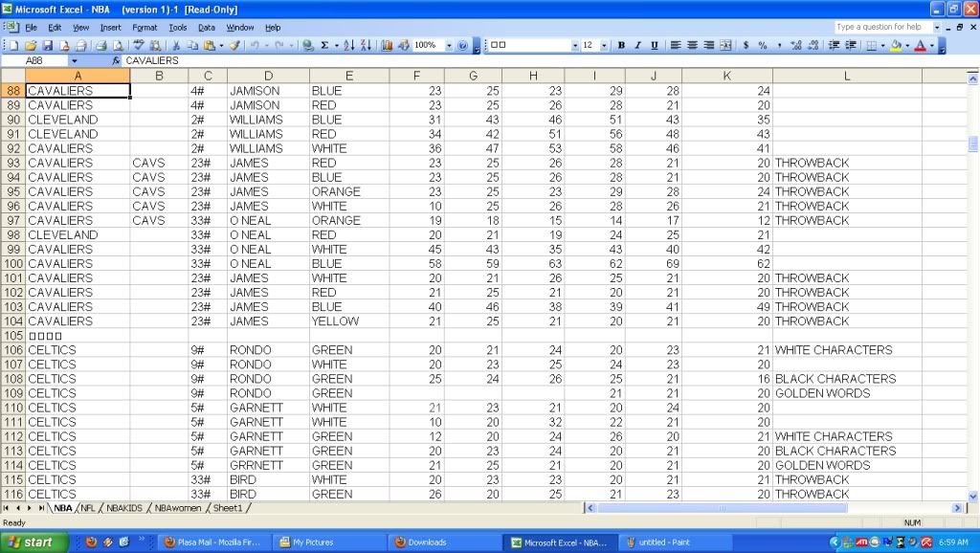Open Microsoft Excel Help question mark icon

[x=462, y=45]
